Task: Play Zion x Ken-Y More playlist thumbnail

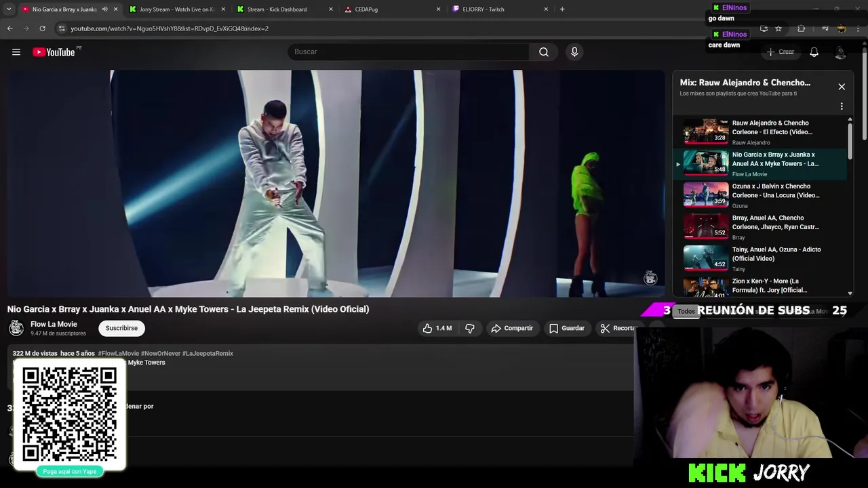Action: tap(706, 287)
